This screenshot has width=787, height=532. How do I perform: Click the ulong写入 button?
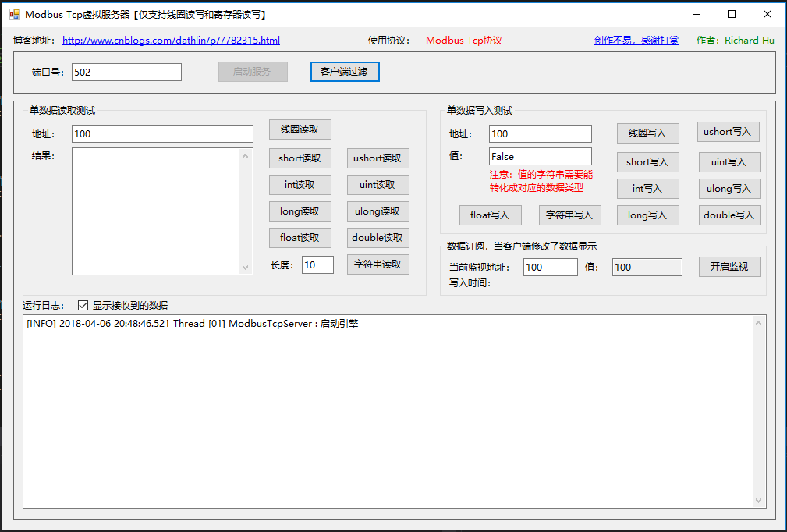pos(730,189)
